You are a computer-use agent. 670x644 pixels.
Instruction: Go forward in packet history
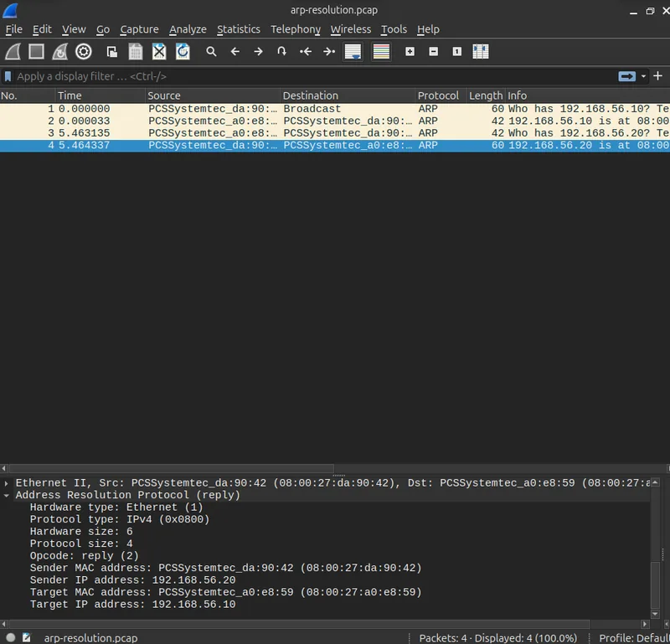(x=258, y=52)
